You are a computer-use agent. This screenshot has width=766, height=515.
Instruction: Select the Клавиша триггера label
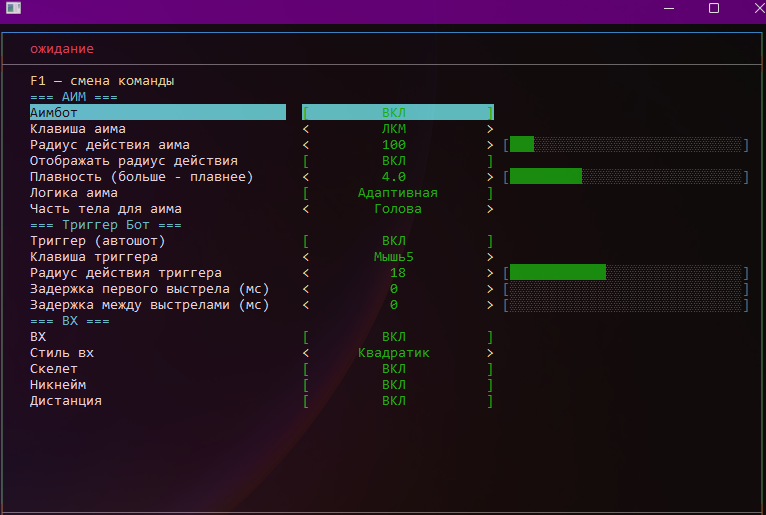[x=94, y=257]
